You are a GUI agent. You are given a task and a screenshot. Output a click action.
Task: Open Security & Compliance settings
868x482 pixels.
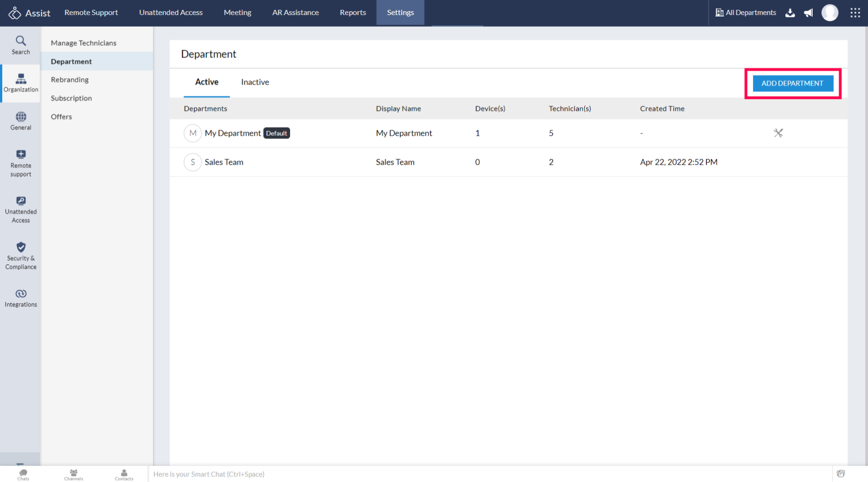[x=20, y=256]
